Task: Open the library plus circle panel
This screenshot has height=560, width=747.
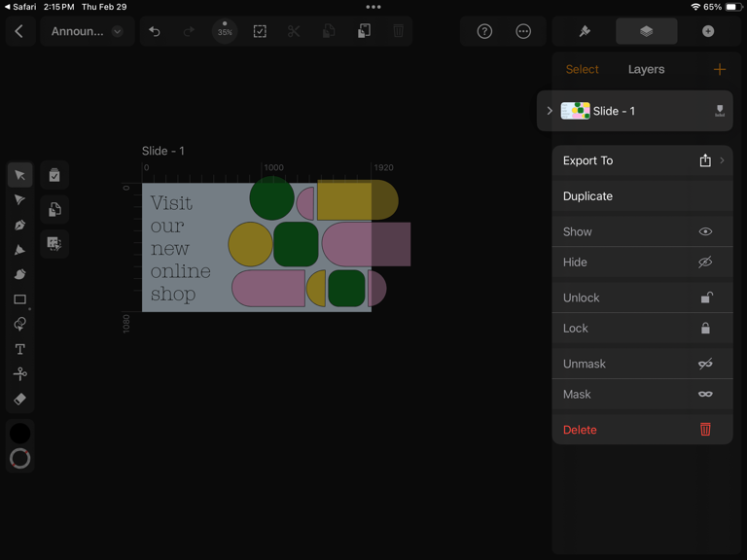Action: tap(708, 31)
